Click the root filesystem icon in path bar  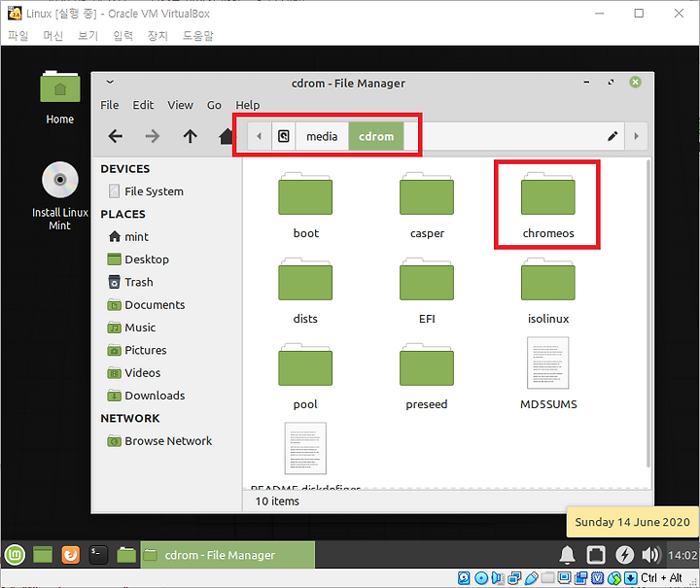pyautogui.click(x=284, y=136)
